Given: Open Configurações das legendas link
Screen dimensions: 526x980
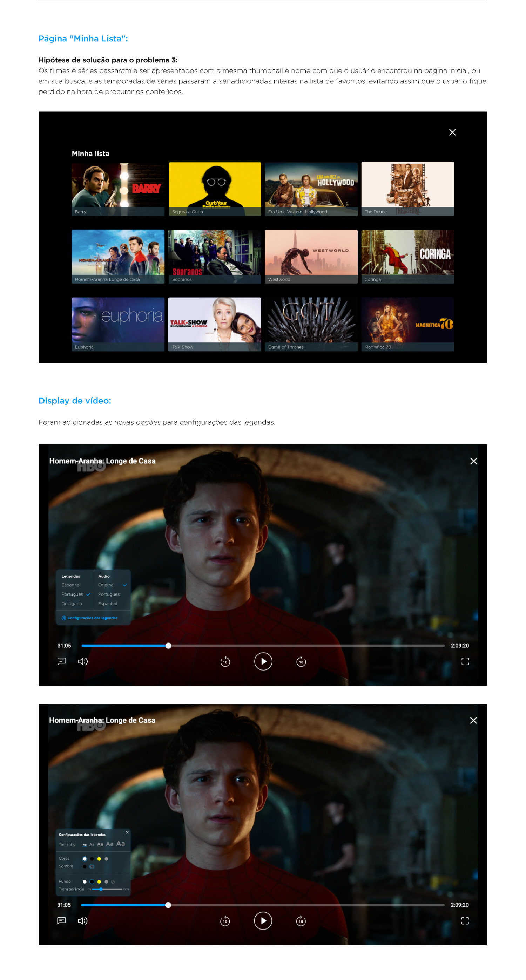Looking at the screenshot, I should pos(93,618).
